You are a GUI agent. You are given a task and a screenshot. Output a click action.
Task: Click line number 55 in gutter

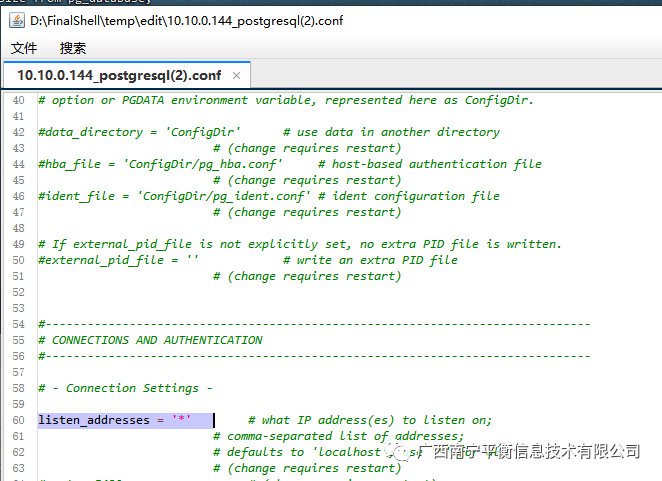pyautogui.click(x=19, y=340)
